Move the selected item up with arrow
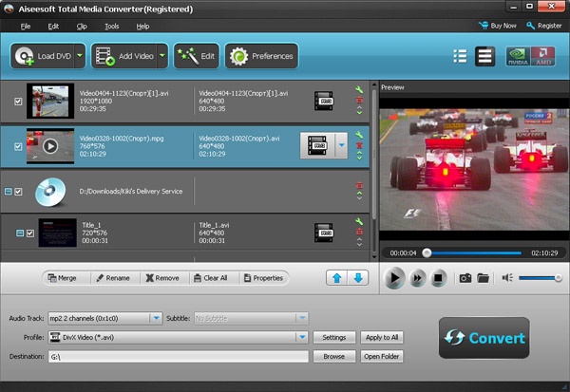Viewport: 570px width, 392px height. [x=336, y=278]
